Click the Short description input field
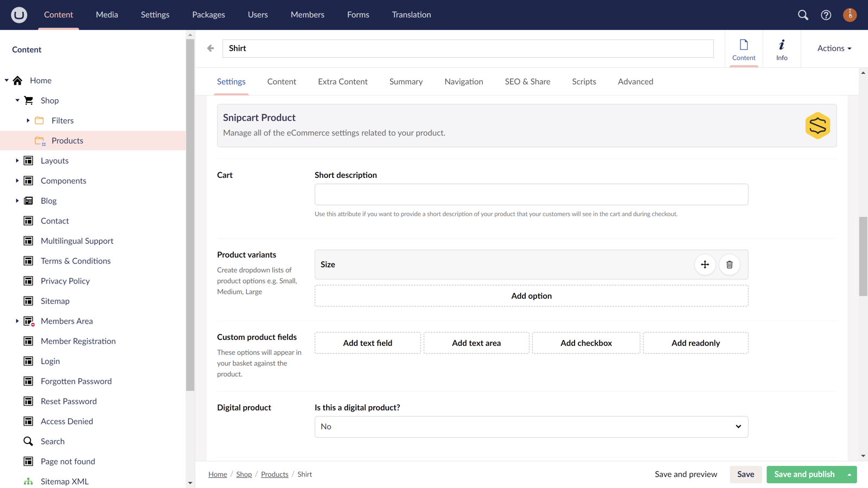This screenshot has width=868, height=488. [x=531, y=194]
